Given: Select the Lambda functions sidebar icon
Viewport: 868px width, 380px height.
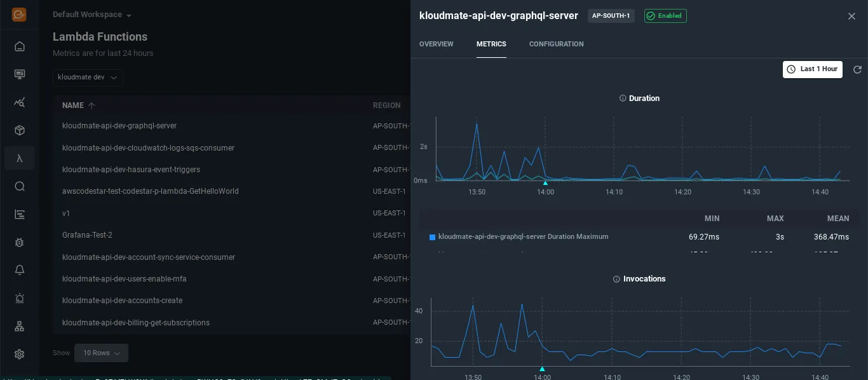Looking at the screenshot, I should [x=20, y=158].
